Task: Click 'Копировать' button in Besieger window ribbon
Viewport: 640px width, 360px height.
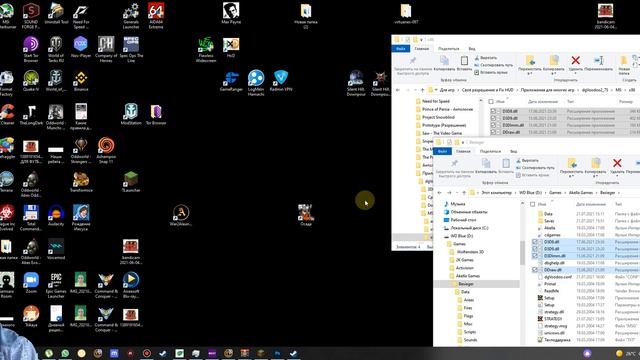Action: (x=486, y=166)
